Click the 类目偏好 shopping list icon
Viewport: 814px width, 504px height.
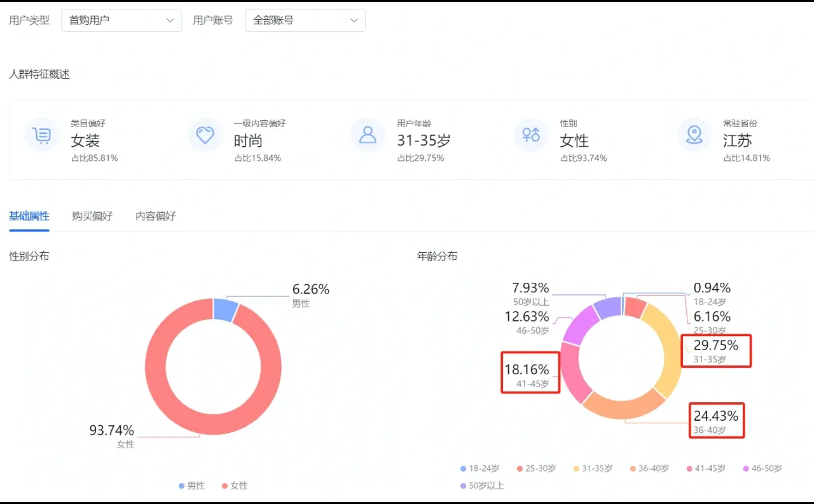coord(42,135)
